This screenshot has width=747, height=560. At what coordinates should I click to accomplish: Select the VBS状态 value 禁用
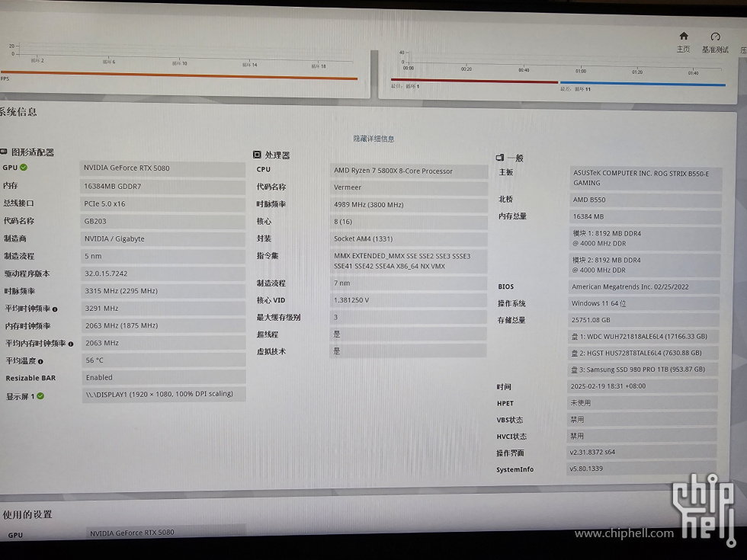click(x=642, y=420)
